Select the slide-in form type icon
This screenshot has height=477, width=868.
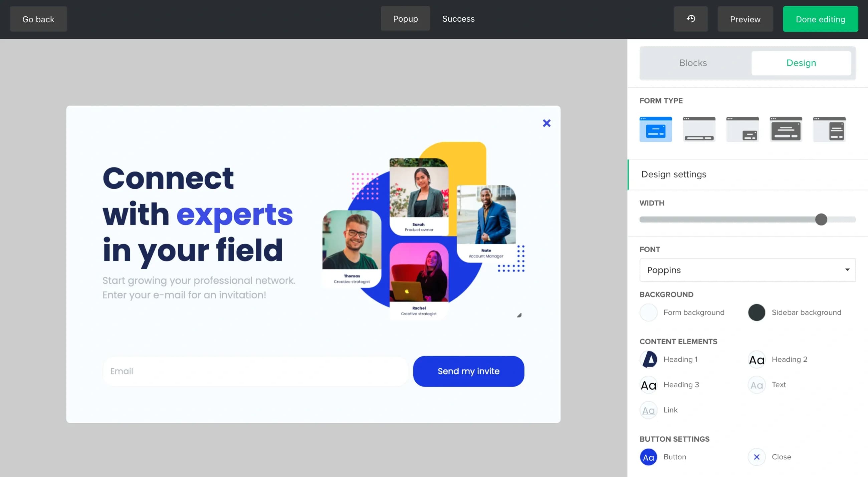pyautogui.click(x=742, y=129)
